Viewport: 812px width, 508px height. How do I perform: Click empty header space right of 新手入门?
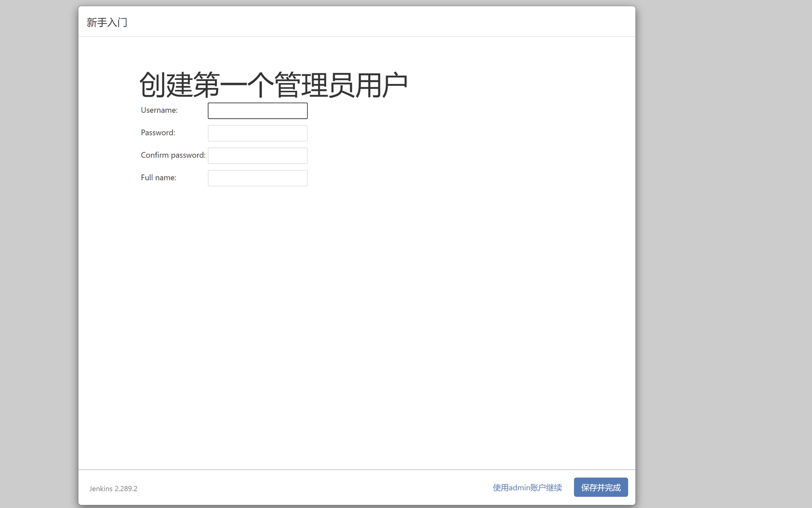pos(378,22)
